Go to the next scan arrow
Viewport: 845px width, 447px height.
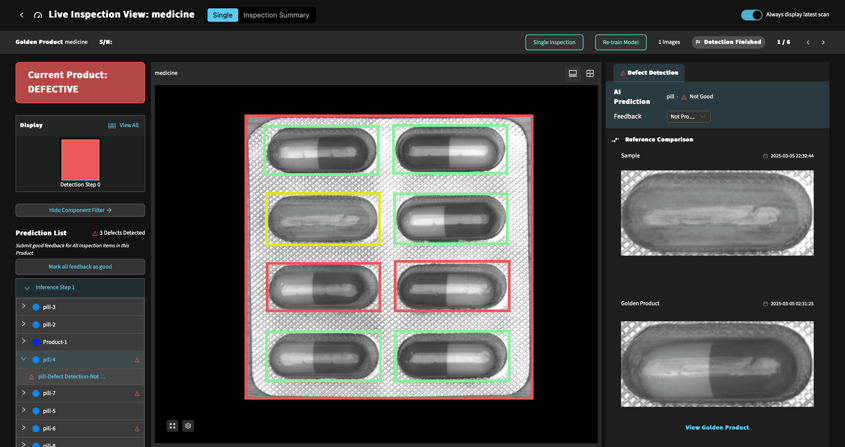pyautogui.click(x=823, y=42)
